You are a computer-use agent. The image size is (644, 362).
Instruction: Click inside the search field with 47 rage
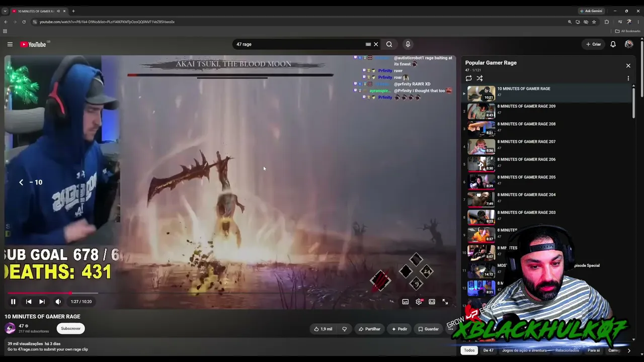click(x=299, y=44)
